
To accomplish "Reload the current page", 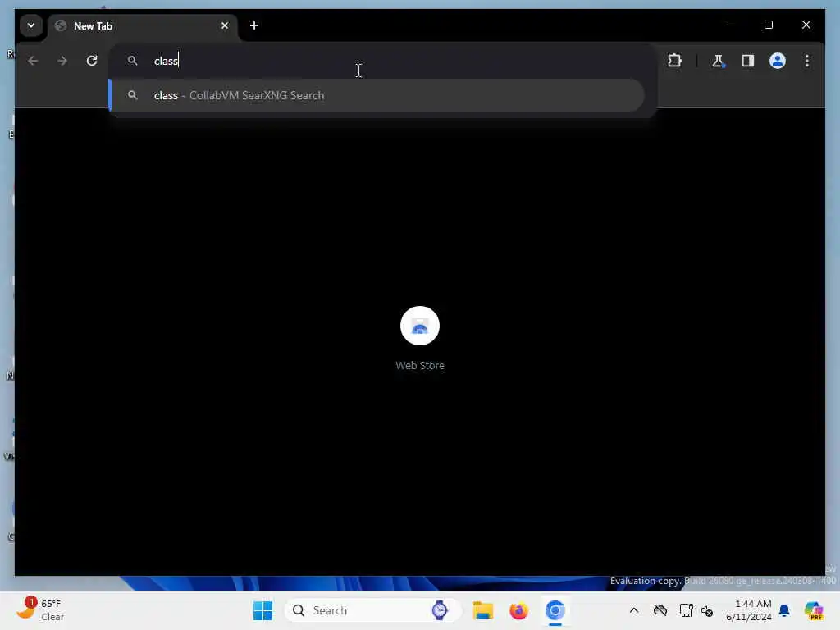I will pos(92,61).
